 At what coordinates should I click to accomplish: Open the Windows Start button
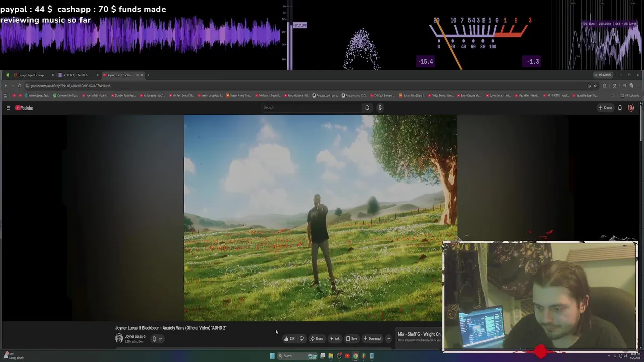[x=272, y=356]
